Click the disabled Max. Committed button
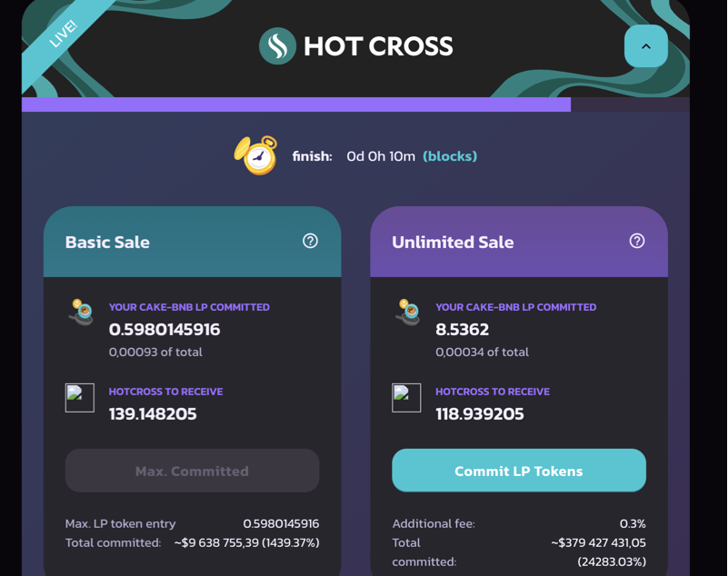The width and height of the screenshot is (728, 576). click(192, 471)
